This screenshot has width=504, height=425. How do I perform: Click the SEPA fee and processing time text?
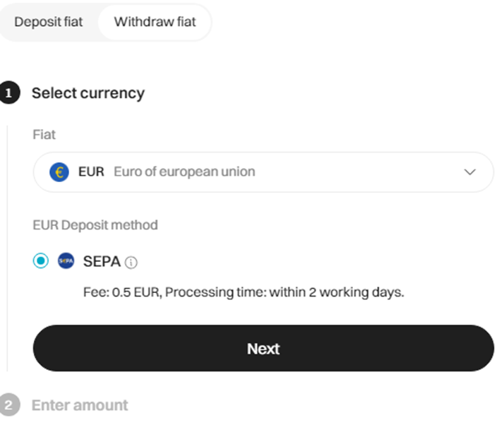[x=244, y=292]
